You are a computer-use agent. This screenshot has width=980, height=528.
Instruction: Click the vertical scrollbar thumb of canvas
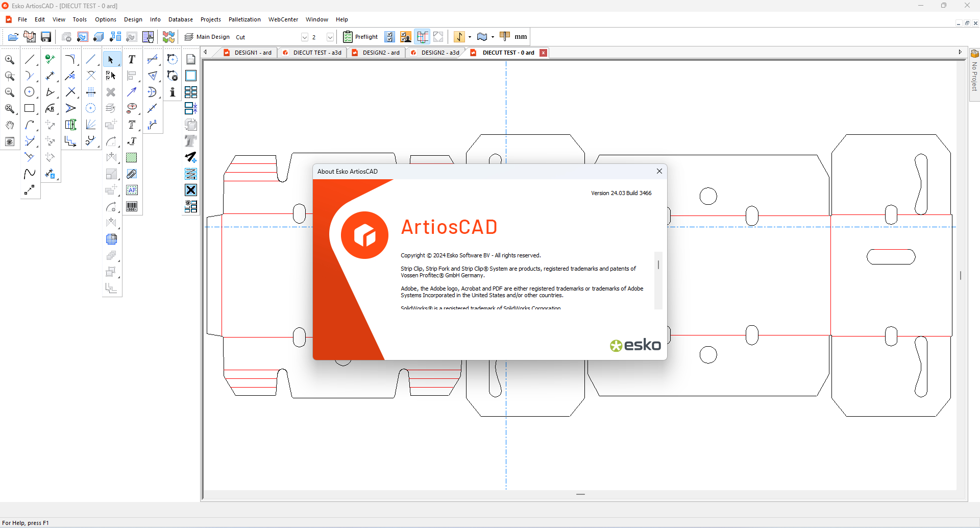pyautogui.click(x=961, y=275)
